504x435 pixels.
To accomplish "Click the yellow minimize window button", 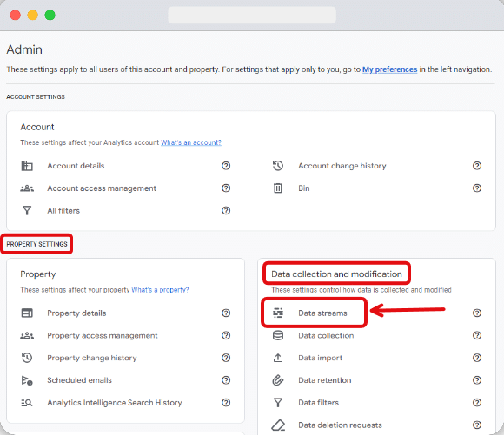I will (x=32, y=15).
